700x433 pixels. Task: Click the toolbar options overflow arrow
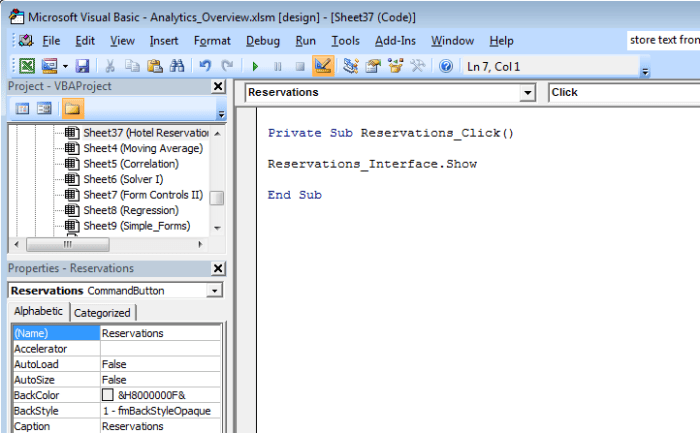click(645, 71)
